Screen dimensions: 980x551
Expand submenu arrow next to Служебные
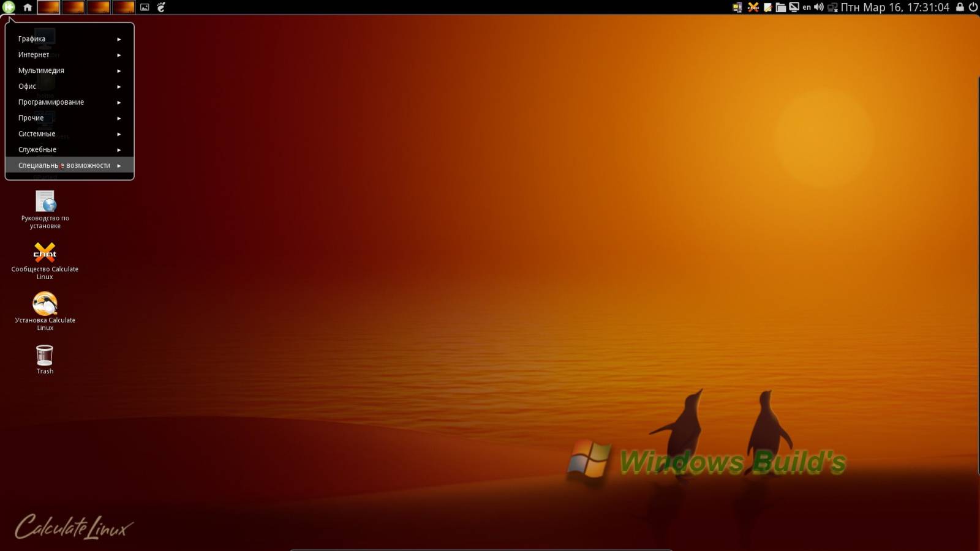pyautogui.click(x=119, y=150)
